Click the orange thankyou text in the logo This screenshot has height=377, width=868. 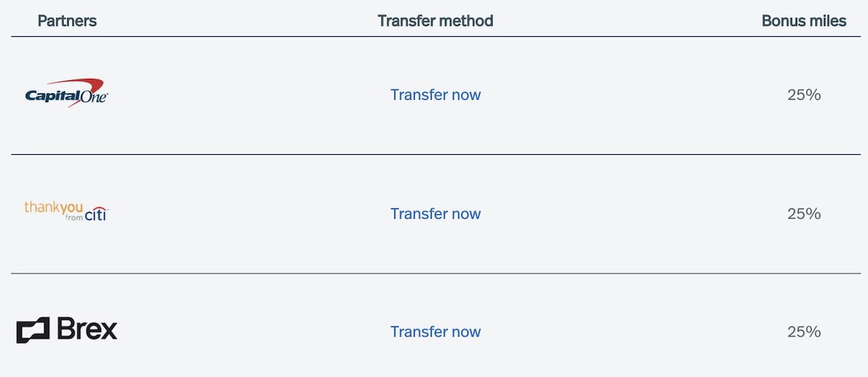54,207
